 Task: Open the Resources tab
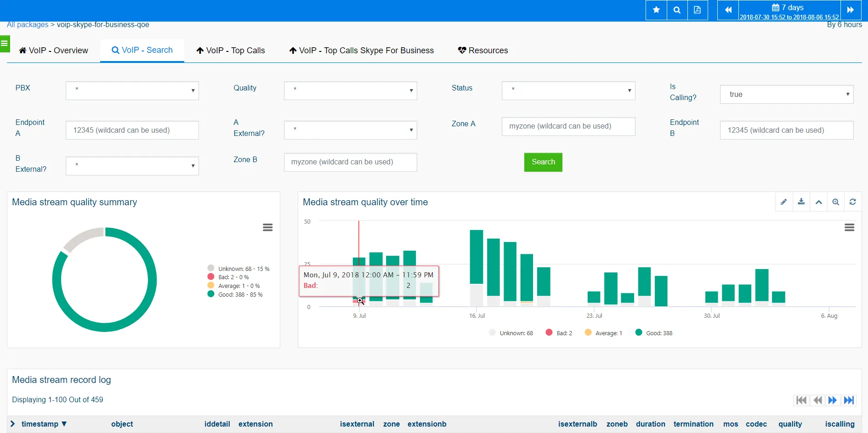coord(483,51)
